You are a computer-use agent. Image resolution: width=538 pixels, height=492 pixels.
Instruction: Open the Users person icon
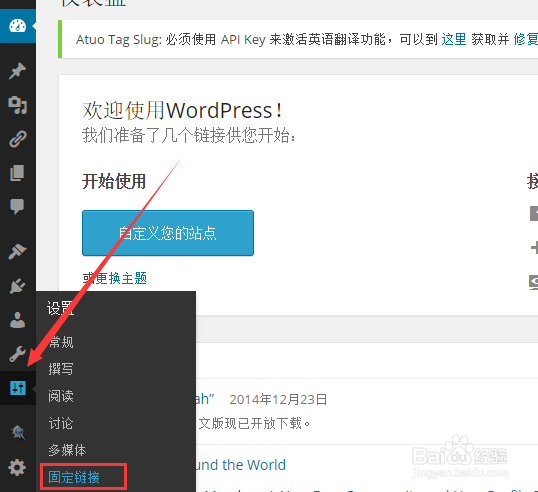(x=17, y=320)
